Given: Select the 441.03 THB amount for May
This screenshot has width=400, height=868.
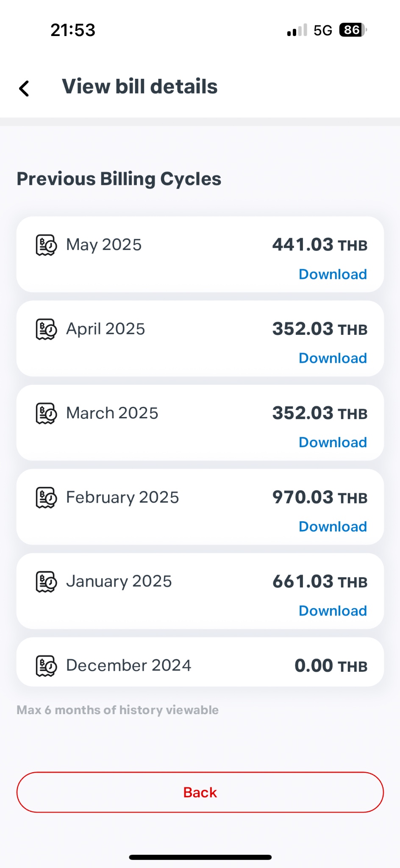Looking at the screenshot, I should click(320, 245).
